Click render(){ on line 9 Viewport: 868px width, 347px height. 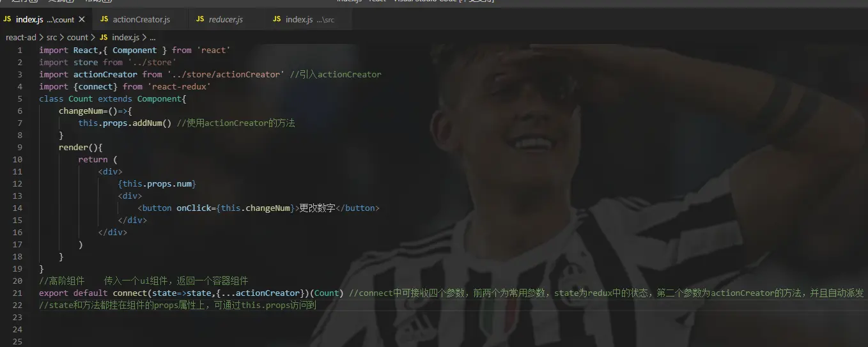coord(81,148)
